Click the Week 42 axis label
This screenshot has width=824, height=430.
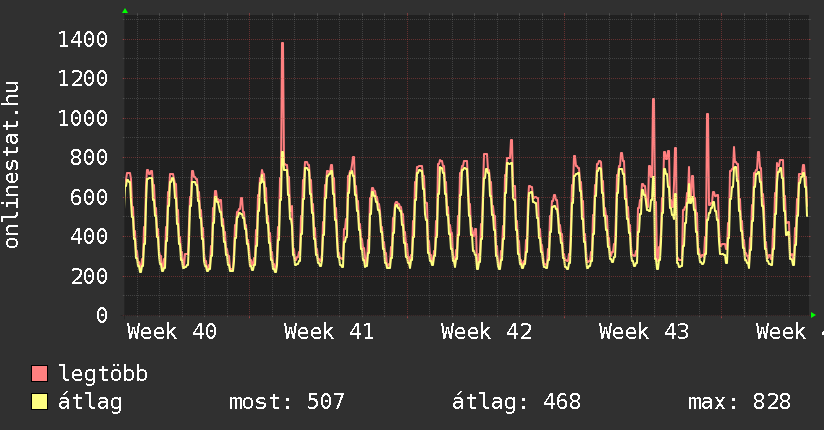click(486, 331)
